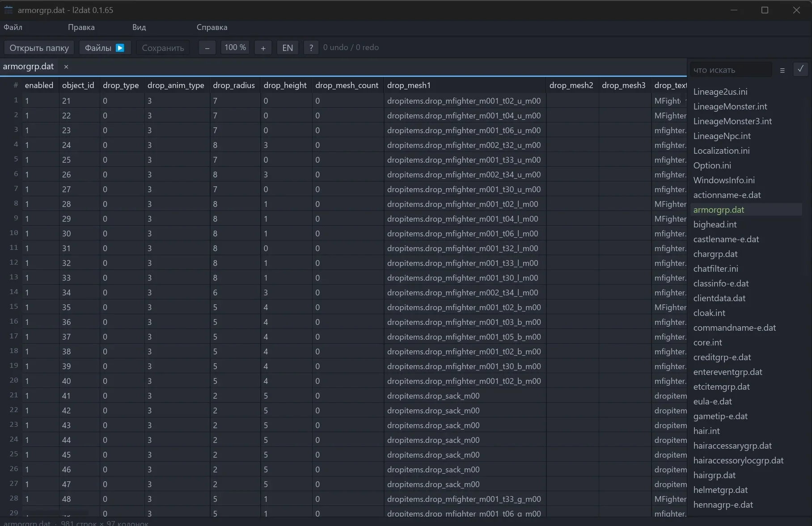Click the Открыть папку button

(39, 48)
